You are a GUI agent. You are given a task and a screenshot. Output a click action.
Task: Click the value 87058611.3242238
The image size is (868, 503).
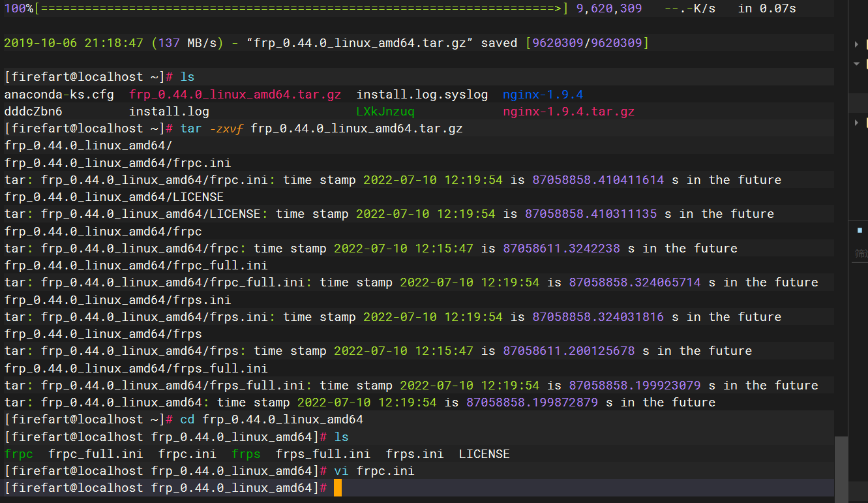pos(561,249)
